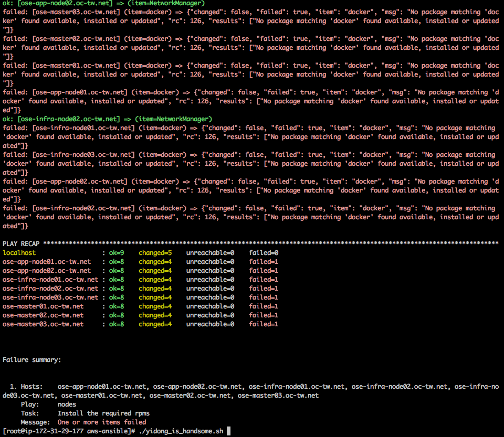Click "[ose-infra-node01.oc-tw.net]" in its failed docker line
Image resolution: width=504 pixels, height=437 pixels.
point(83,128)
